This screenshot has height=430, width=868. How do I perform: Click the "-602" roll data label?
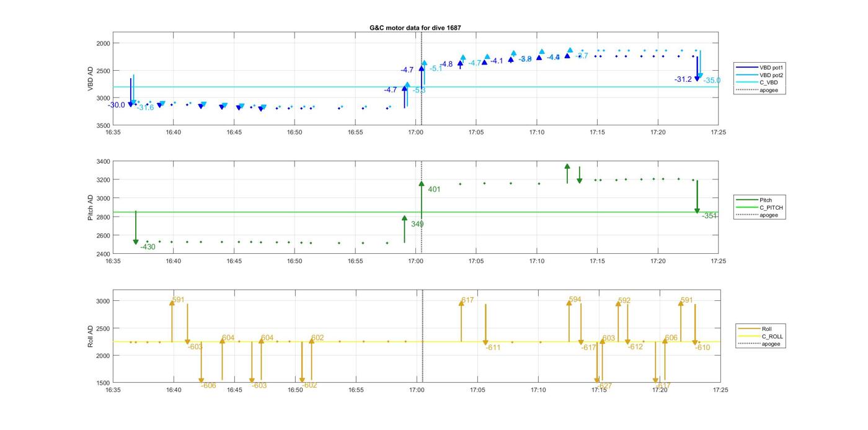309,385
